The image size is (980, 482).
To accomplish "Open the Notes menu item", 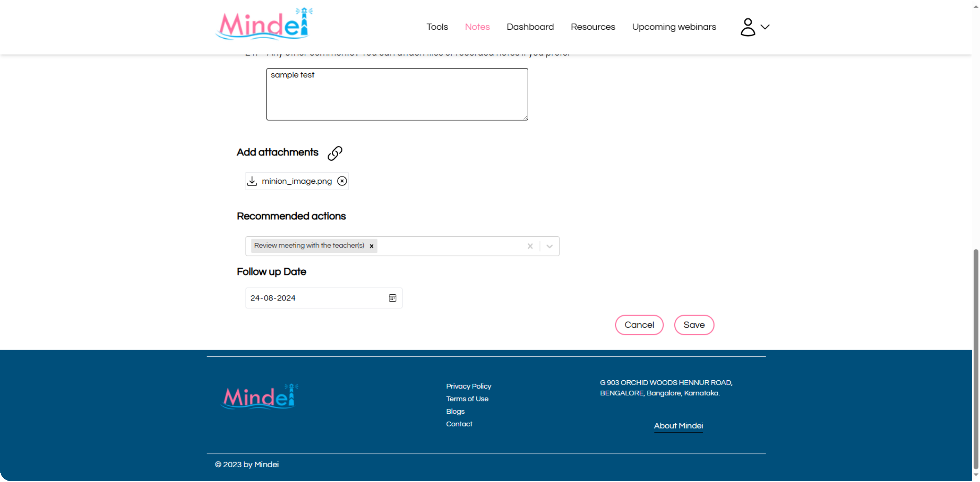I will [477, 27].
